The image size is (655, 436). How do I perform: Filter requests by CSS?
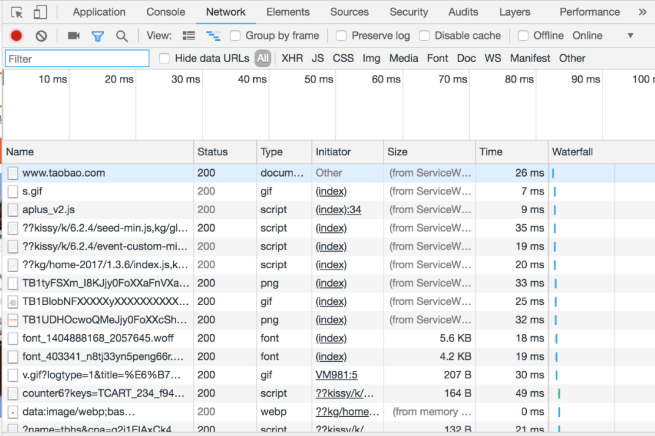[x=343, y=58]
